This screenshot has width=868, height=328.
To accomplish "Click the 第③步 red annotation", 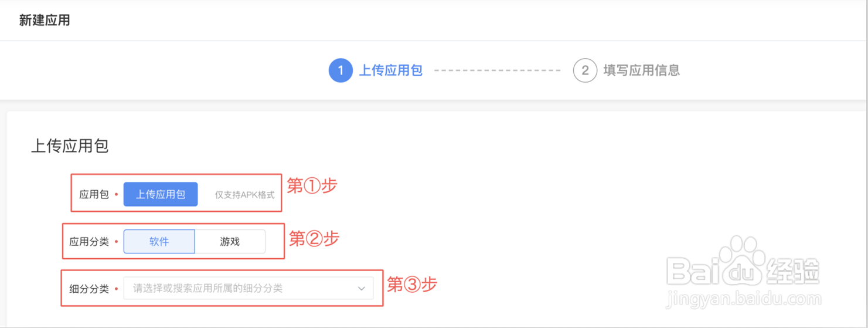I will (412, 285).
